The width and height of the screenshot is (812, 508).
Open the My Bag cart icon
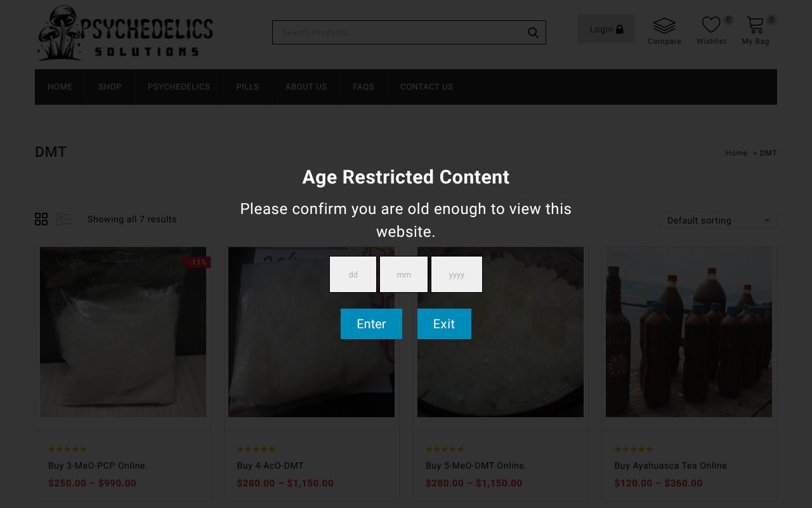(x=754, y=25)
